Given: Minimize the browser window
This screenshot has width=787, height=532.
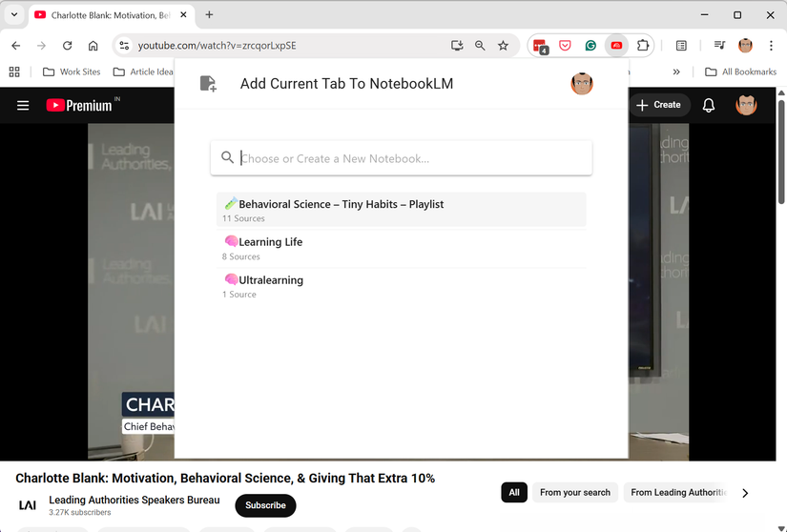Looking at the screenshot, I should pyautogui.click(x=705, y=15).
